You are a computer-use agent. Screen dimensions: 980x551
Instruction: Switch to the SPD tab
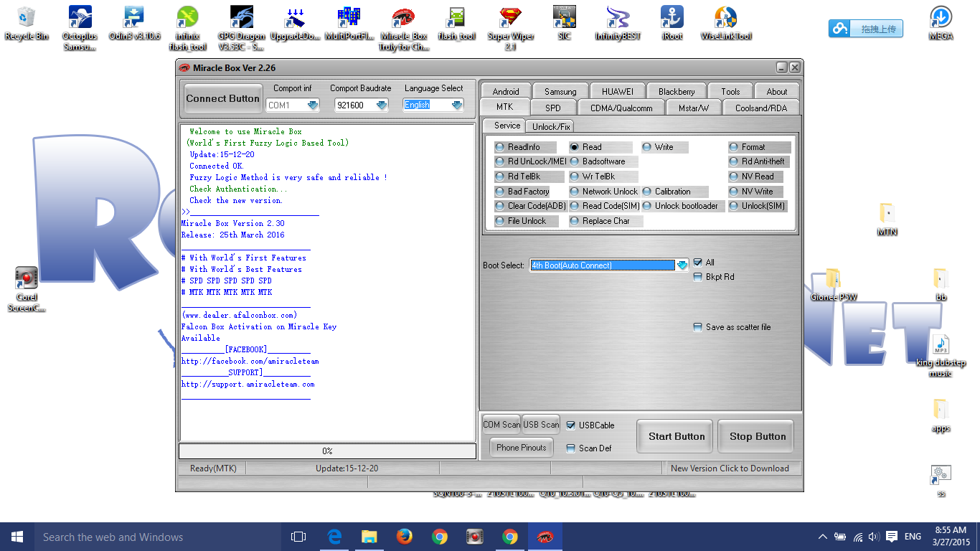click(552, 108)
